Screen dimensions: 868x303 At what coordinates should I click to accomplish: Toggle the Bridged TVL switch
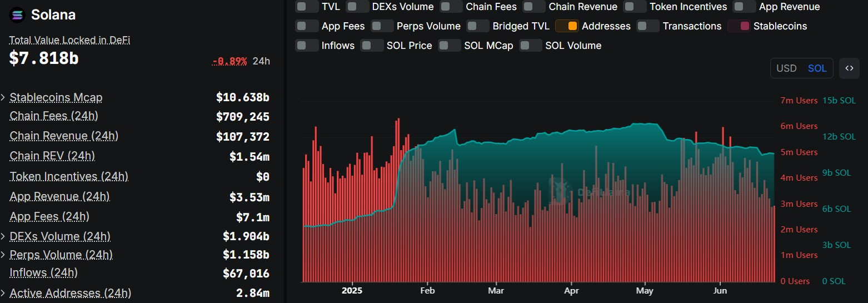coord(478,26)
